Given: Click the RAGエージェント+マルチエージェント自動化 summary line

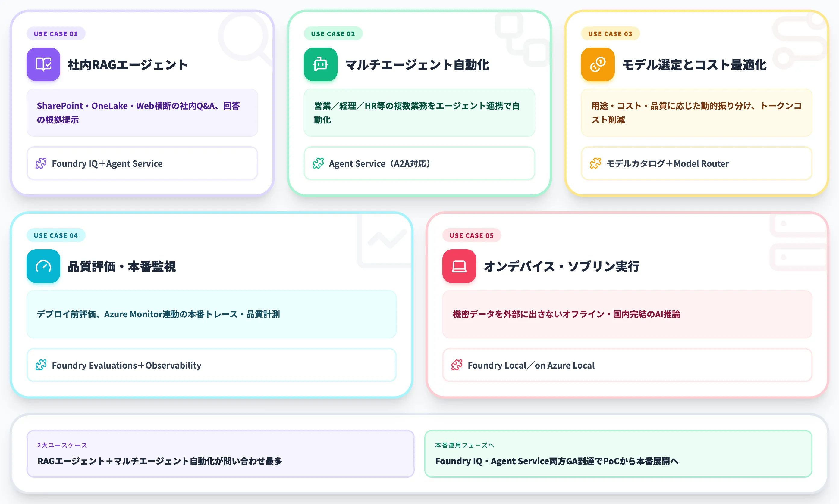Looking at the screenshot, I should [x=160, y=461].
